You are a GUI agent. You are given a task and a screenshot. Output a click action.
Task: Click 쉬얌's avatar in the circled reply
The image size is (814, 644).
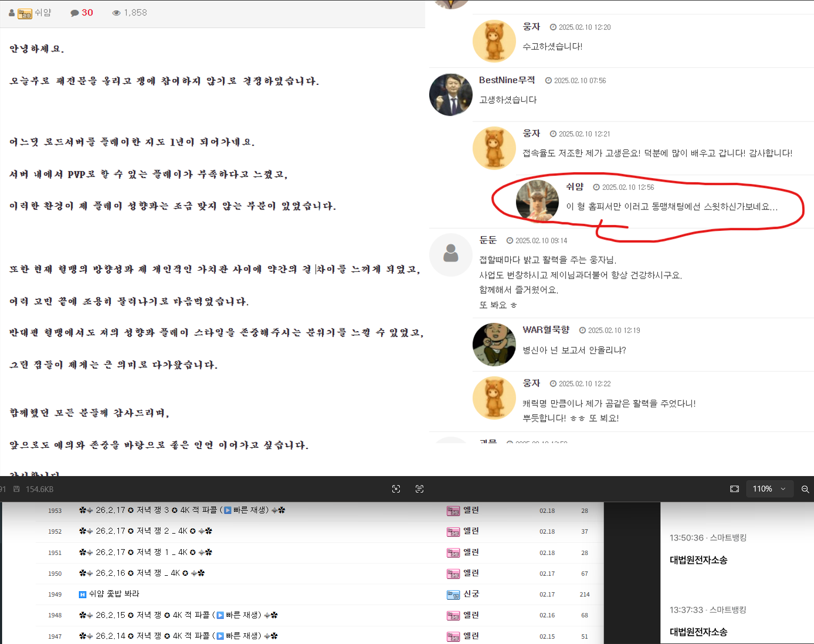point(537,200)
